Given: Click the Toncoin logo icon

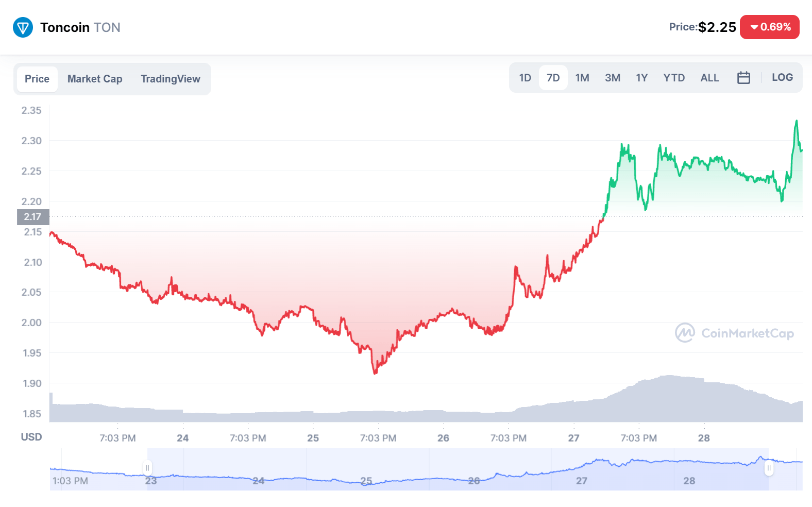Looking at the screenshot, I should point(23,27).
